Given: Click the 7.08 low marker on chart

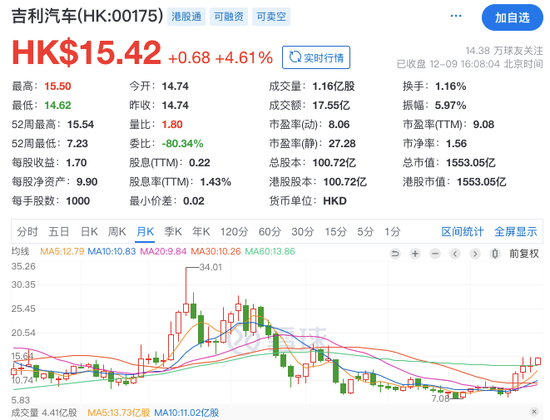Looking at the screenshot, I should pos(441,399).
